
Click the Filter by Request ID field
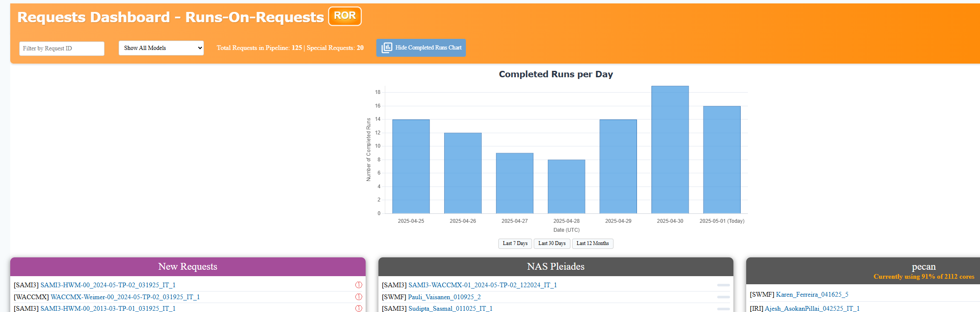62,49
